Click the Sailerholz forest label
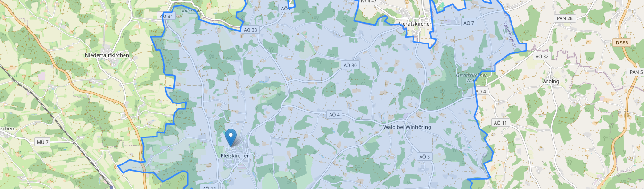The width and height of the screenshot is (644, 189). coord(191,10)
